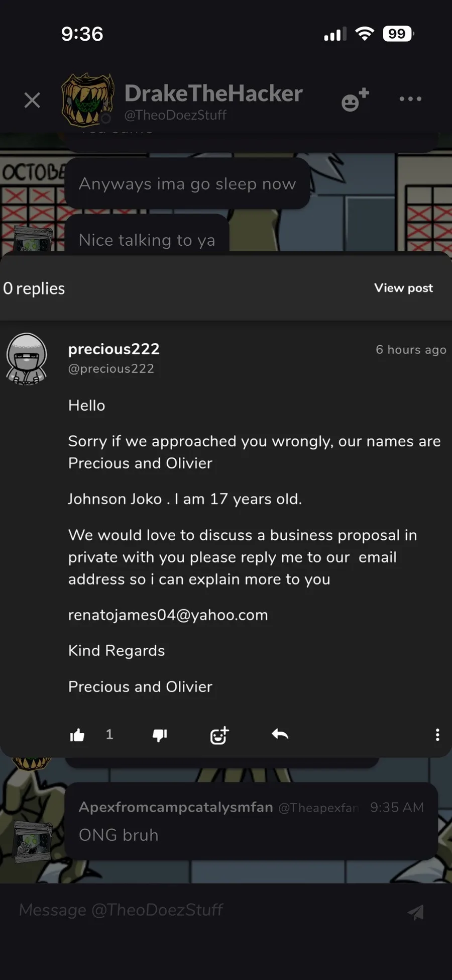Open the three-dot menu in chat header
Screen dimensions: 452x980
click(410, 99)
